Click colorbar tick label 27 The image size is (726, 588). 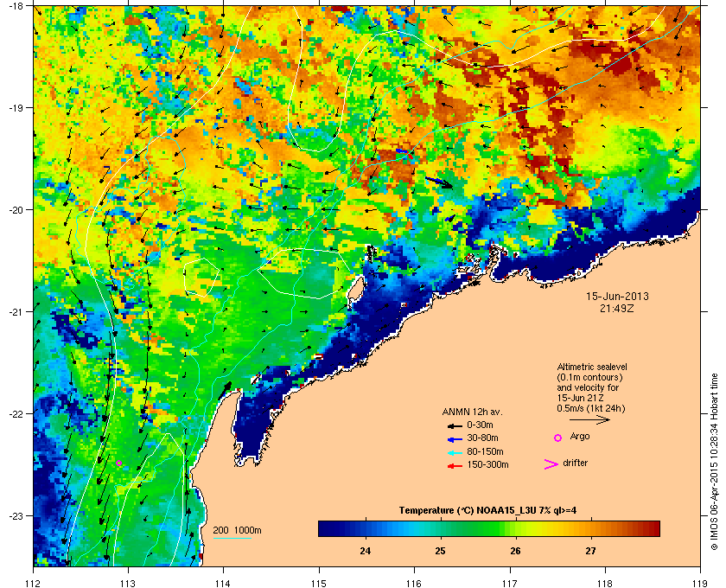coord(590,551)
